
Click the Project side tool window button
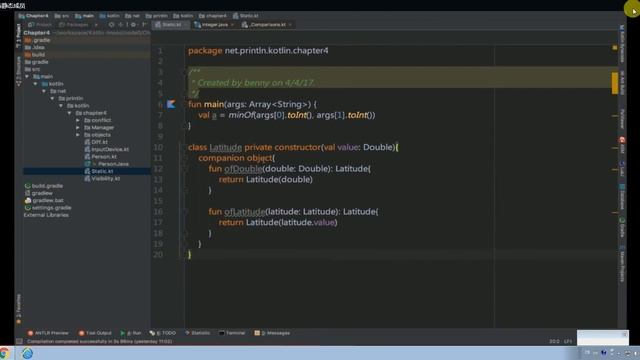pyautogui.click(x=18, y=36)
